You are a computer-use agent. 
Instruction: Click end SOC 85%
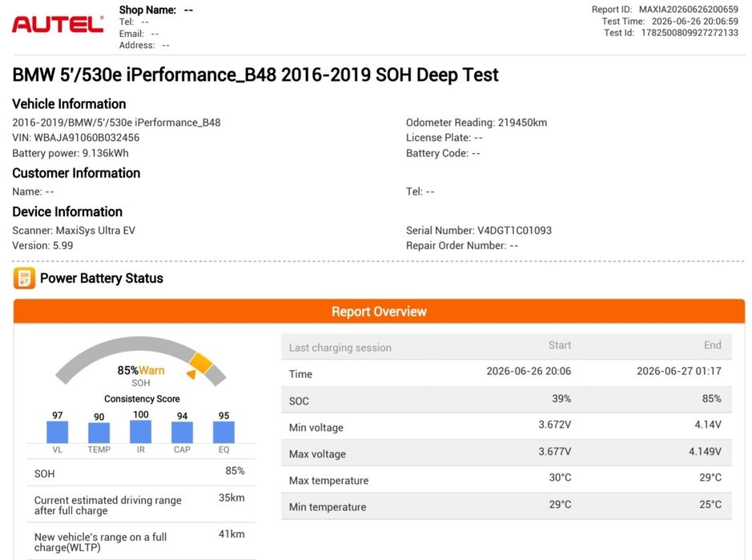(x=711, y=398)
